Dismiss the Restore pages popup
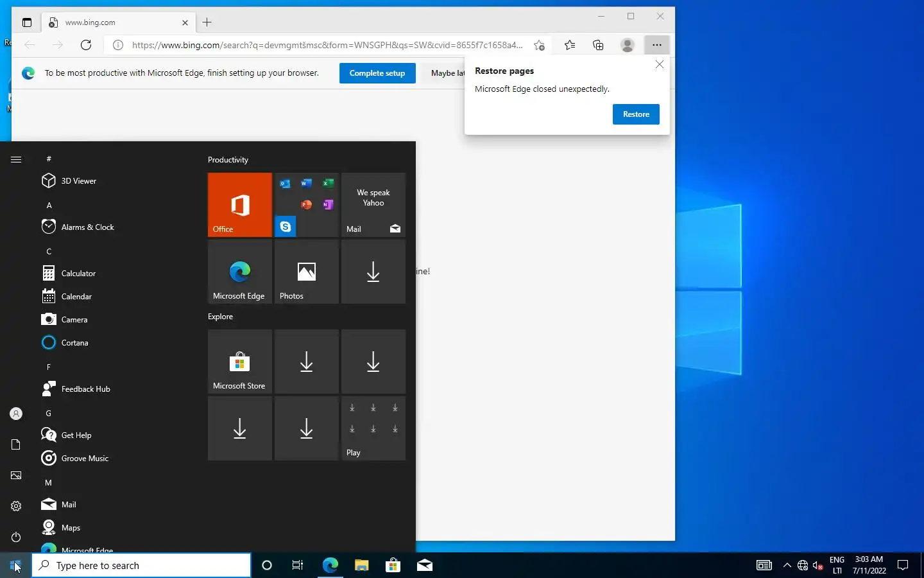924x578 pixels. point(659,64)
